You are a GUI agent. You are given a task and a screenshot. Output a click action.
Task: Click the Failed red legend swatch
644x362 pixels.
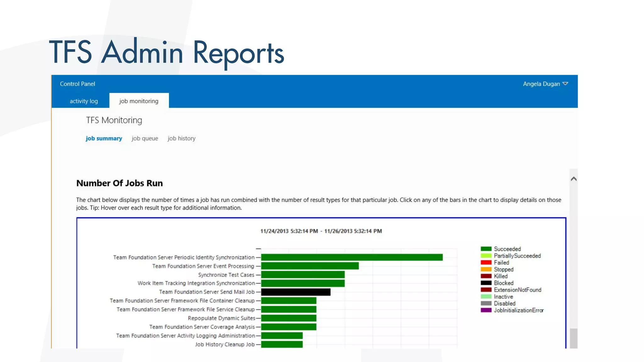pos(486,262)
